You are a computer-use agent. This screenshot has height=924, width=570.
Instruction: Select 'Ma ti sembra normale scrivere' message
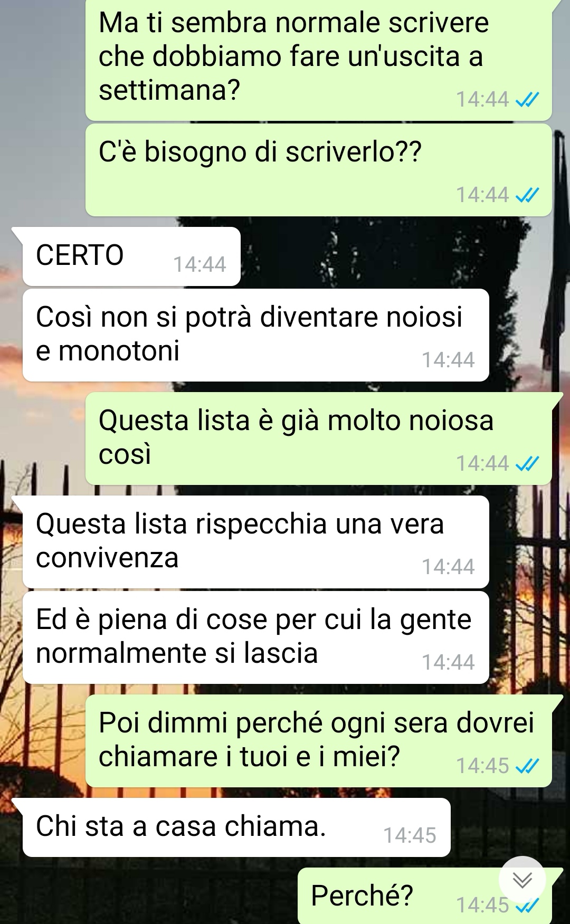click(319, 59)
